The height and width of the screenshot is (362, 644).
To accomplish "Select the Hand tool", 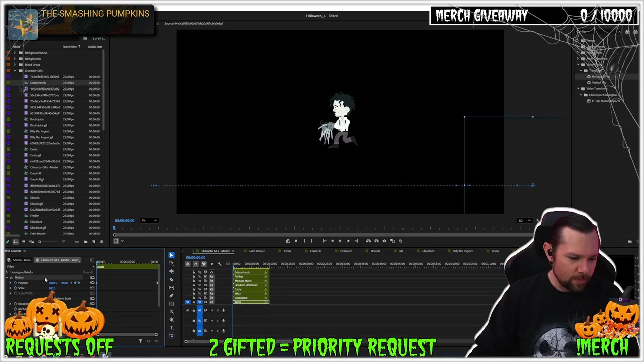I will (x=171, y=320).
